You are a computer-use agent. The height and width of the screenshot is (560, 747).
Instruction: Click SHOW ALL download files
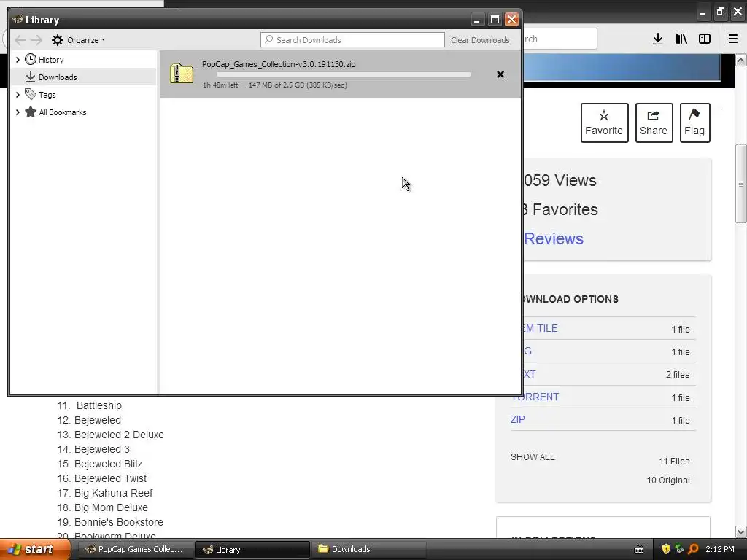(x=533, y=457)
